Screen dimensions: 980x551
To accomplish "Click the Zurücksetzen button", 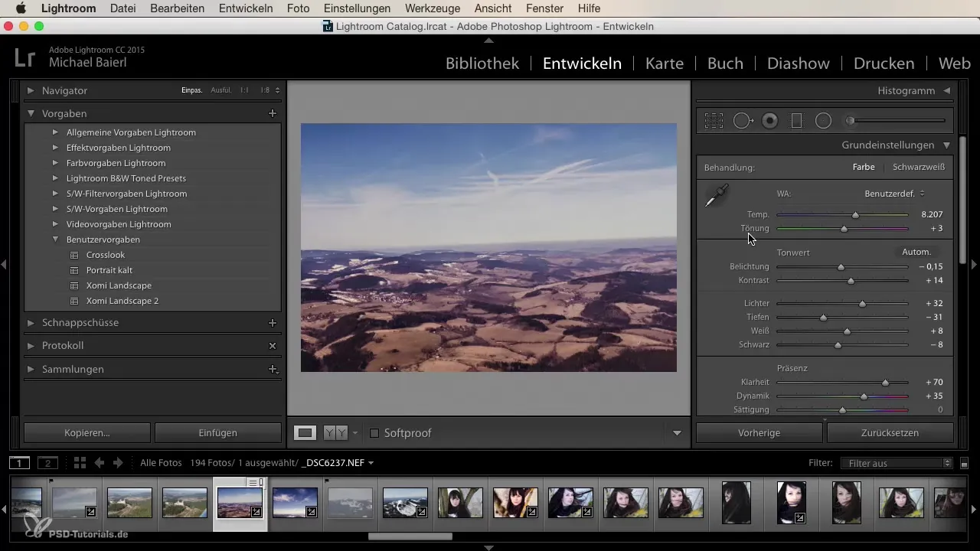I will click(890, 432).
